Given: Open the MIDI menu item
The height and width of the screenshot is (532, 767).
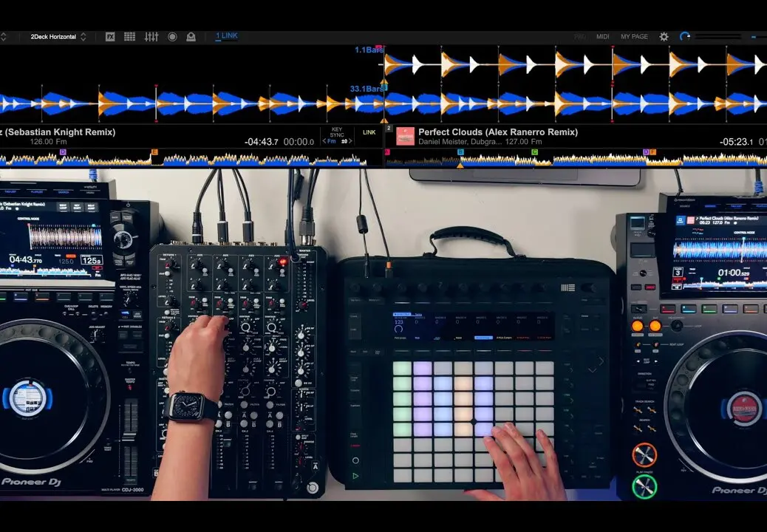Looking at the screenshot, I should [603, 37].
